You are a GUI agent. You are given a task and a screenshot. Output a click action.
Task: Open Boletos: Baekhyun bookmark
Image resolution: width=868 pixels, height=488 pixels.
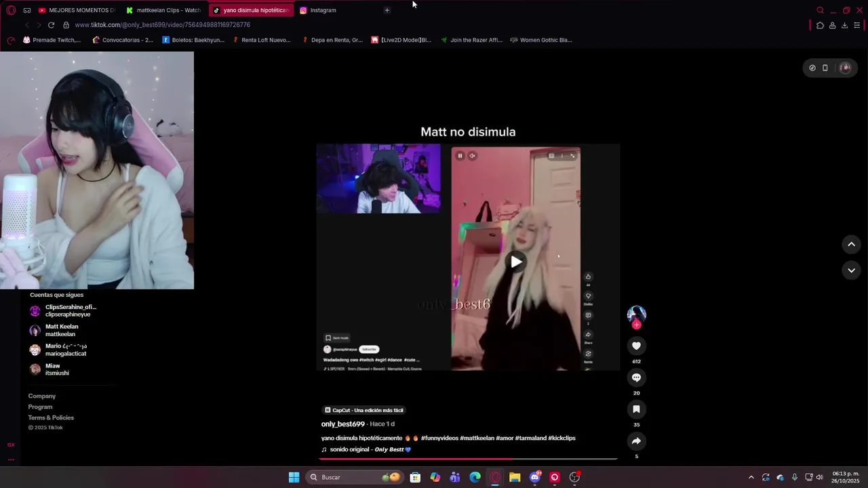(193, 40)
